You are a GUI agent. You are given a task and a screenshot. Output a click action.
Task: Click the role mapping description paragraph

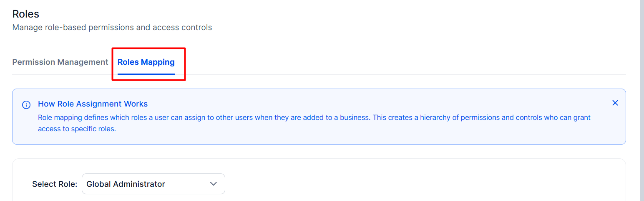314,123
